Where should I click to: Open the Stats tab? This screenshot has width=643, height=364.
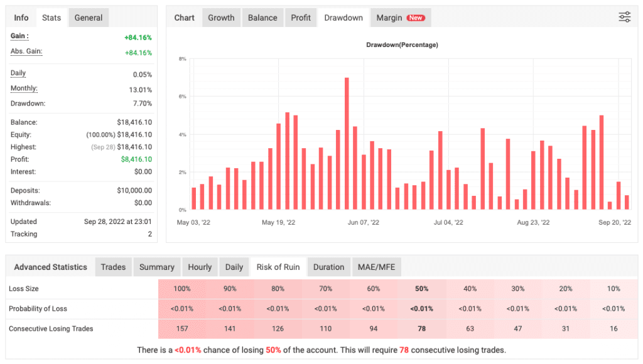pos(51,18)
